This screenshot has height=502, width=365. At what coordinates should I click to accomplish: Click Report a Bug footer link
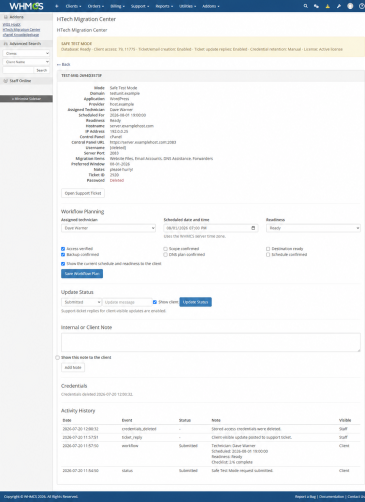click(305, 497)
